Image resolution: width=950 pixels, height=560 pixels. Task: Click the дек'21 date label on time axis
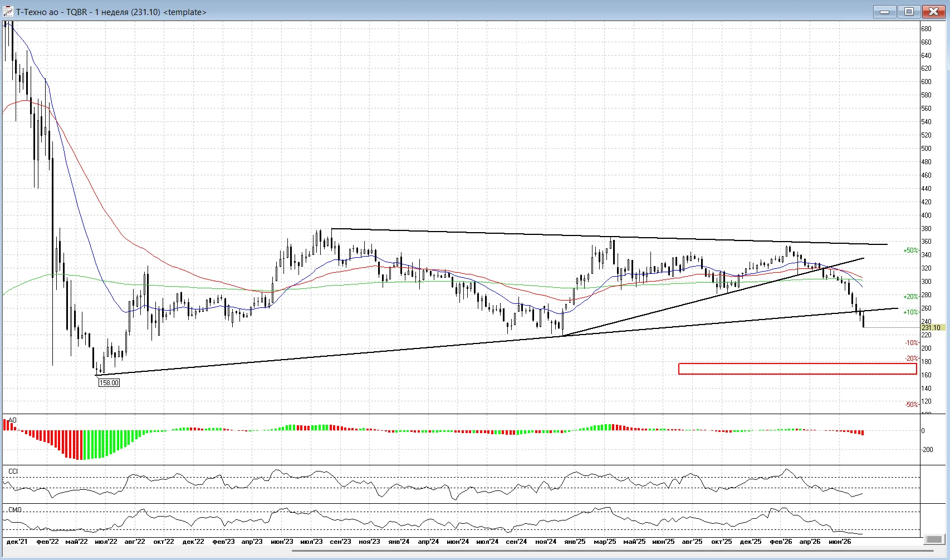[x=17, y=542]
